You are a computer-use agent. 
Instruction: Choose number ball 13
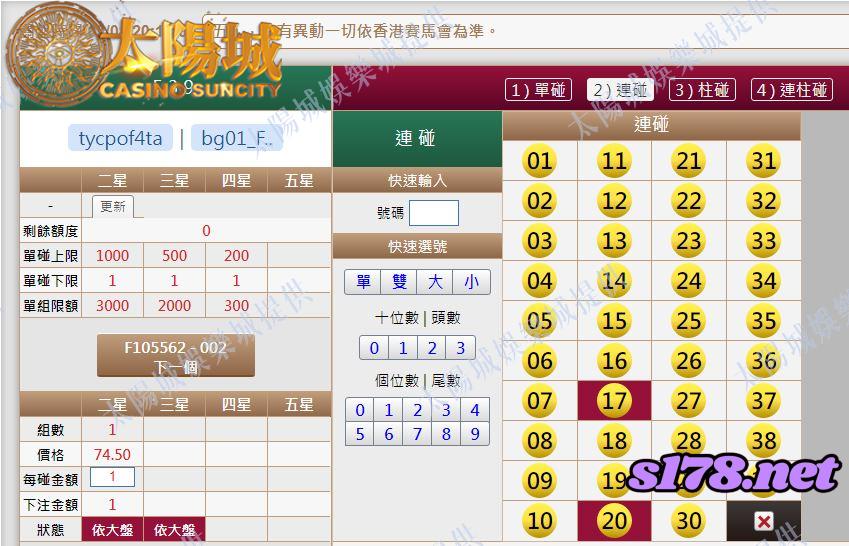pyautogui.click(x=614, y=241)
